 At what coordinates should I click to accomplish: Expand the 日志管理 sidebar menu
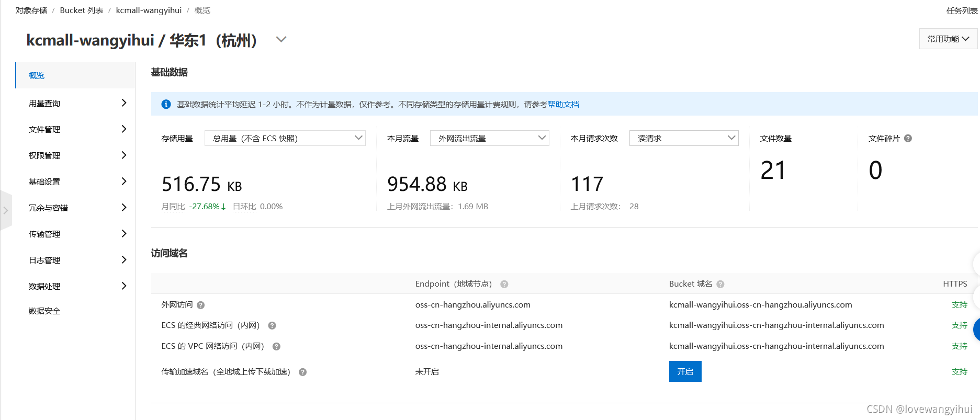75,260
